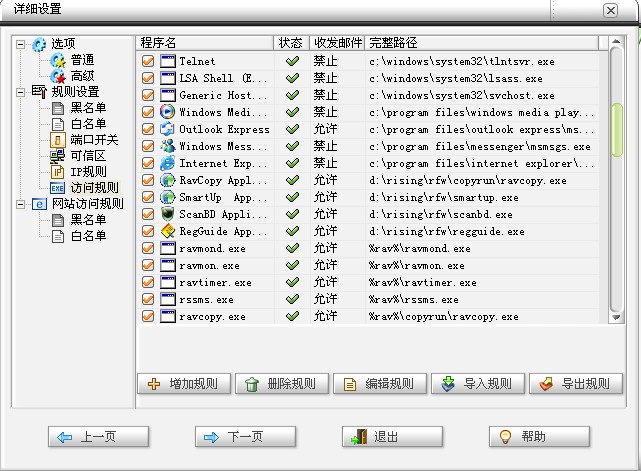Go to next page with 下一页
The image size is (641, 471).
coord(245,437)
